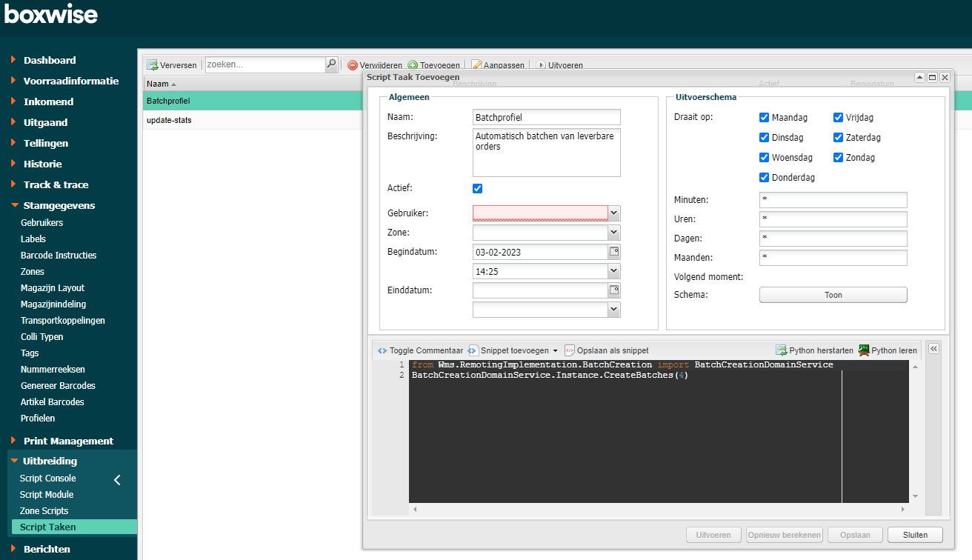This screenshot has width=972, height=560.
Task: Open Tags under Stamgegevens
Action: point(30,353)
